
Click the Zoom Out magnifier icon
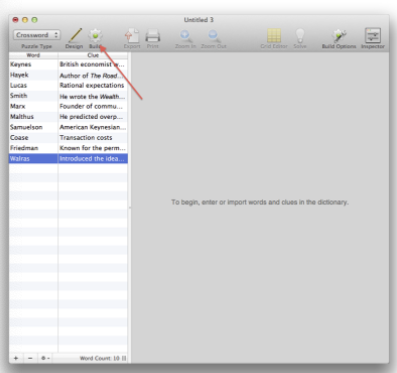pos(213,35)
